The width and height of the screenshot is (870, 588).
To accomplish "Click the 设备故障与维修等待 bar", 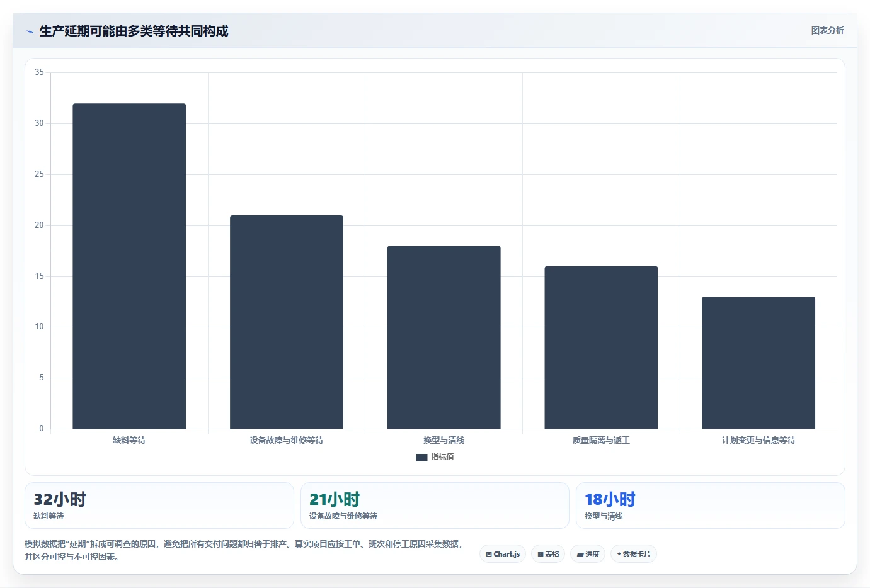I will pyautogui.click(x=287, y=322).
